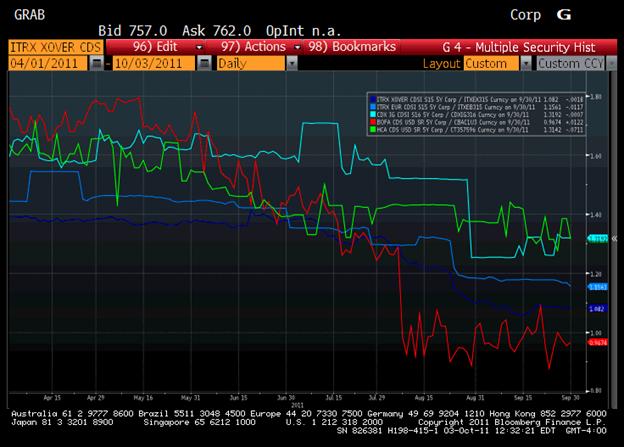
Task: Select the BOFA CDS USD SR legend entry
Action: 476,122
